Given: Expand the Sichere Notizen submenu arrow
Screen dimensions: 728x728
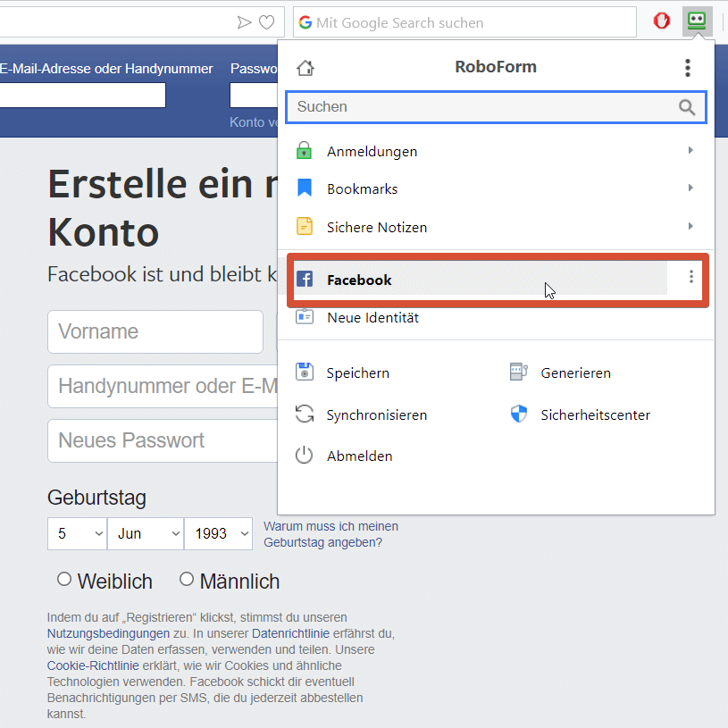Looking at the screenshot, I should (690, 226).
